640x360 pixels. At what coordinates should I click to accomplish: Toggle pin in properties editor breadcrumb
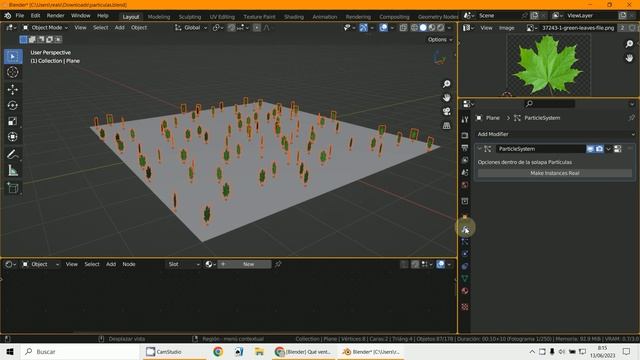tap(631, 118)
